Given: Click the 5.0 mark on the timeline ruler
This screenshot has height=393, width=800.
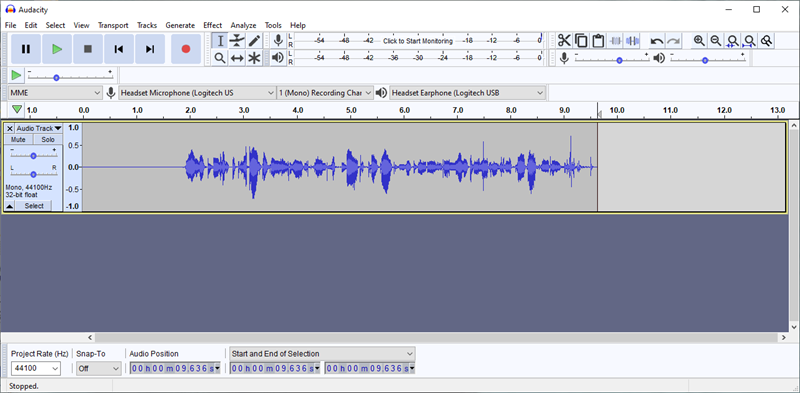Looking at the screenshot, I should (x=351, y=110).
